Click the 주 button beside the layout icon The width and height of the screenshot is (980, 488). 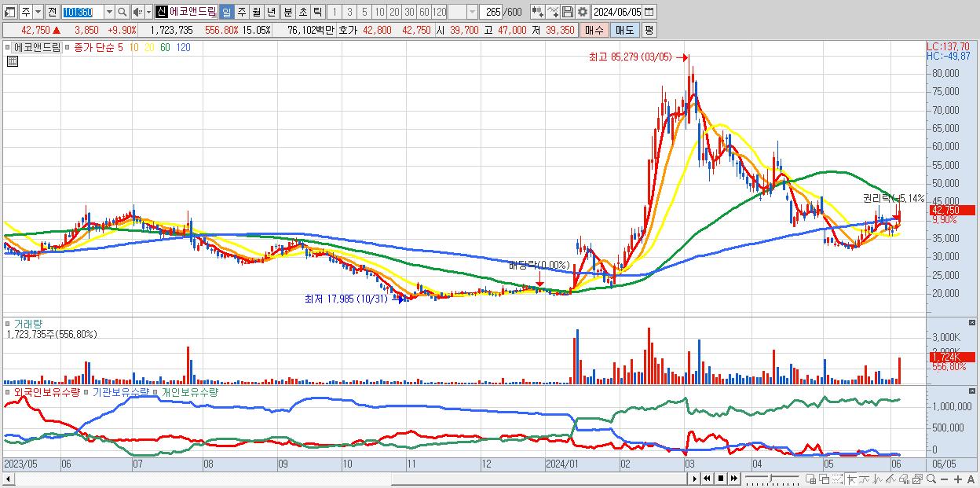click(26, 12)
